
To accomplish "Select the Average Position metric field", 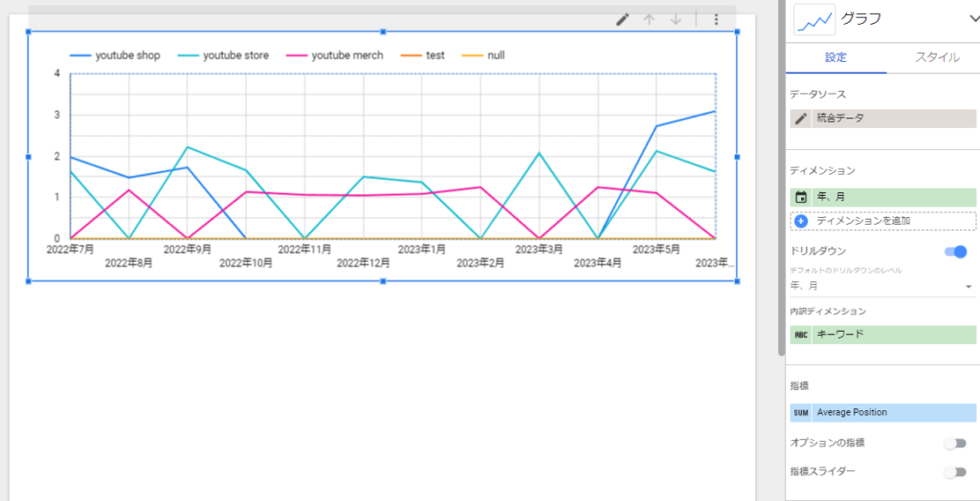I will 890,413.
